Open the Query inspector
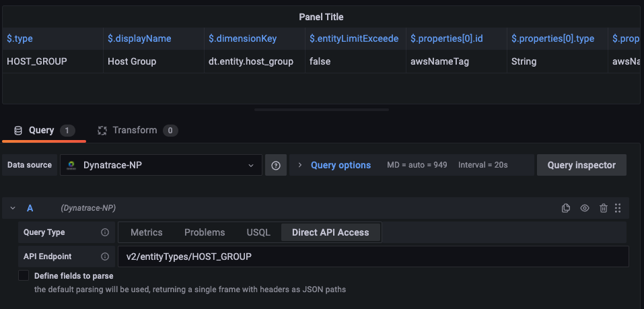 [x=581, y=165]
